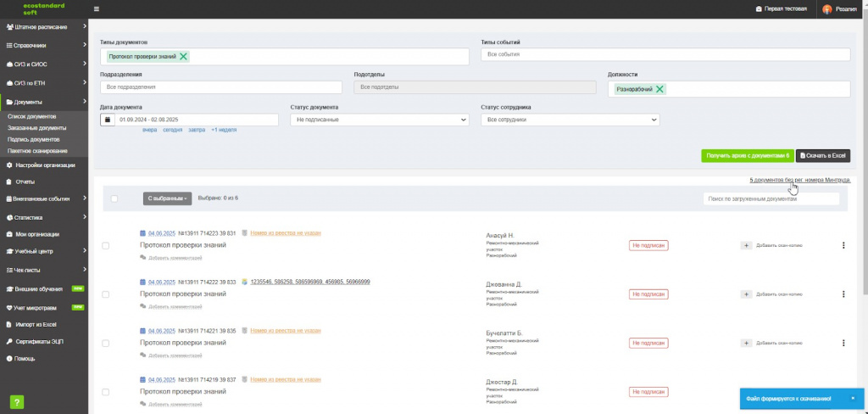Open Подпись документов in sidebar
This screenshot has height=414, width=868.
(x=34, y=140)
